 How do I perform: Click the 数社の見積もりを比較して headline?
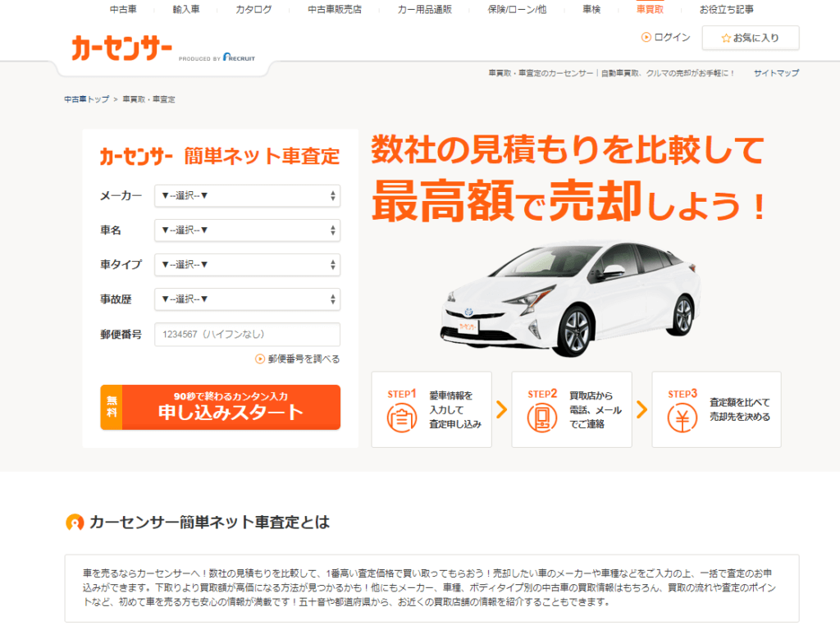coord(568,149)
